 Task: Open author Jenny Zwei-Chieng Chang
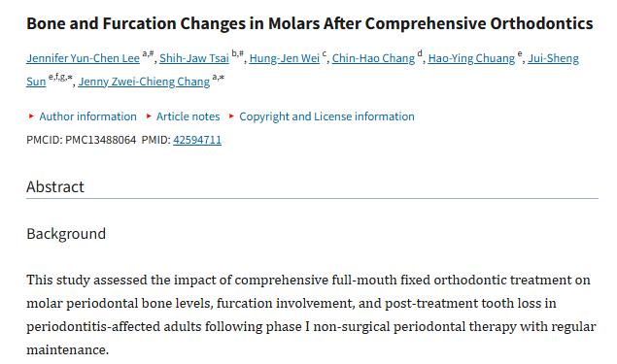144,82
